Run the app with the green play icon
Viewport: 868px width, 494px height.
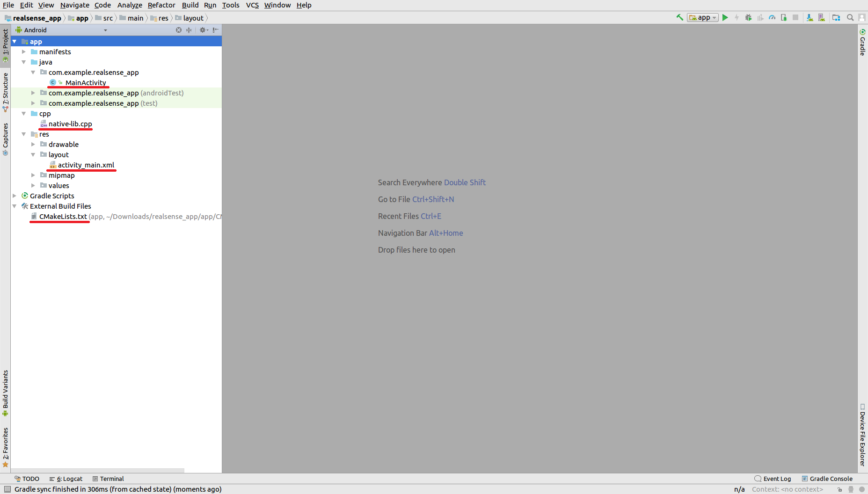coord(725,17)
